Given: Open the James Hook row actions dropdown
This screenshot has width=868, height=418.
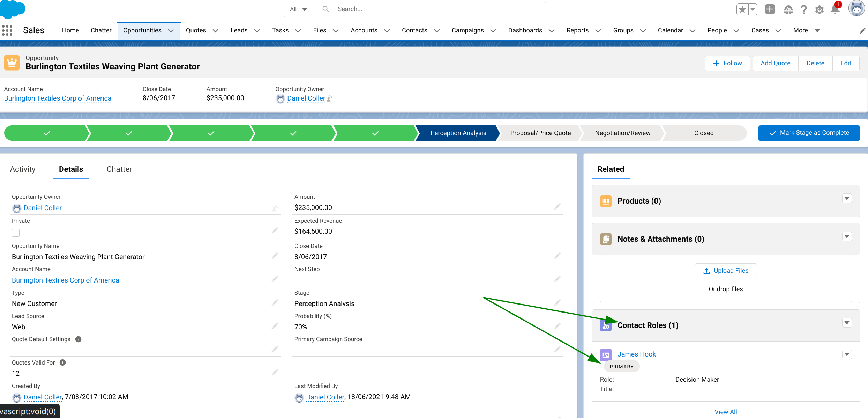Looking at the screenshot, I should pyautogui.click(x=847, y=355).
